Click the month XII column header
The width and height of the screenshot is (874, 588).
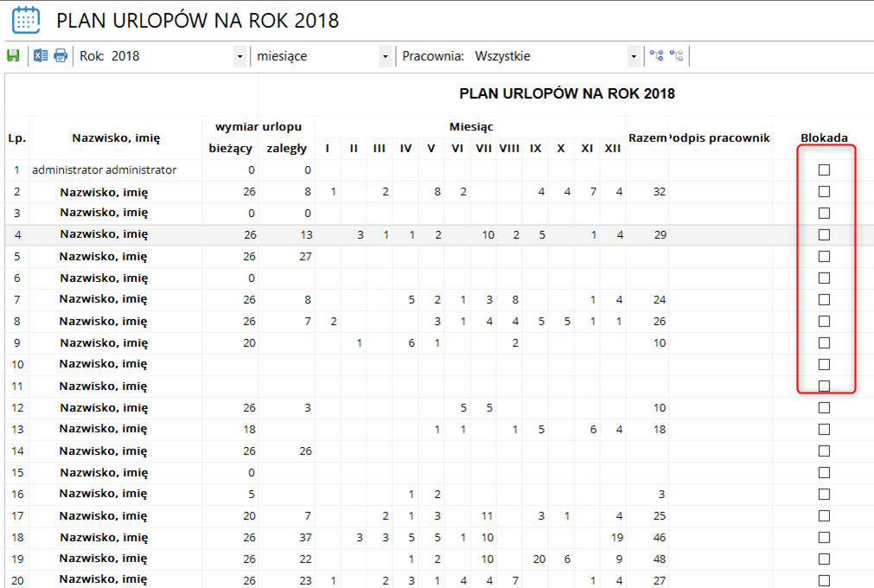(x=613, y=148)
